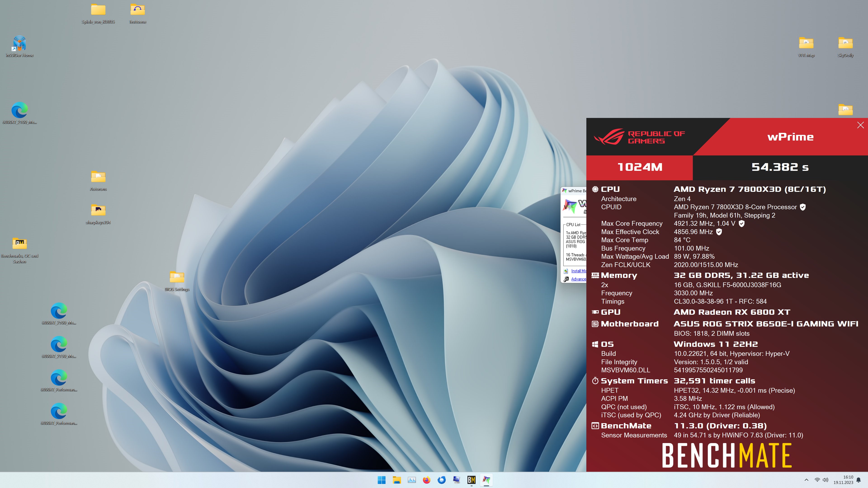Screen dimensions: 868x488
Task: Click the Memory module icon in BenchMate panel
Action: [595, 275]
